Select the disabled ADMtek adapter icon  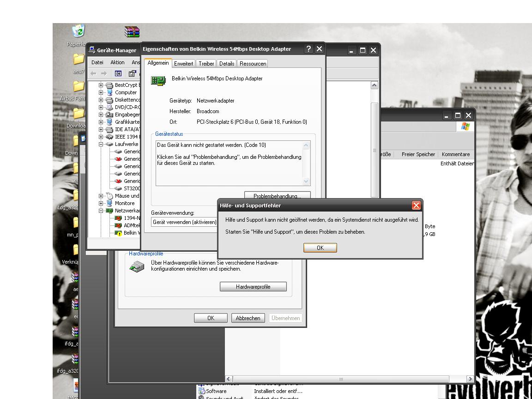pos(118,225)
